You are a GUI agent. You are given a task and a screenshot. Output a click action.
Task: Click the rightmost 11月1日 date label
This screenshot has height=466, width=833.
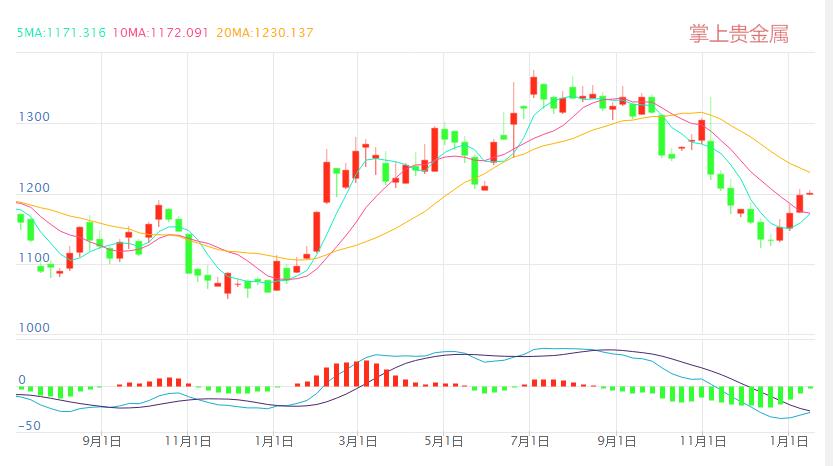(x=703, y=440)
